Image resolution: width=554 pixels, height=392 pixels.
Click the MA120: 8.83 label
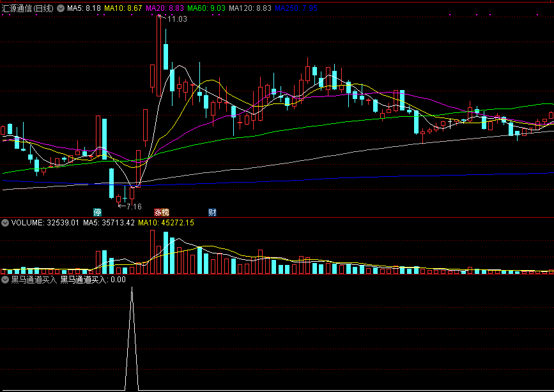click(250, 8)
